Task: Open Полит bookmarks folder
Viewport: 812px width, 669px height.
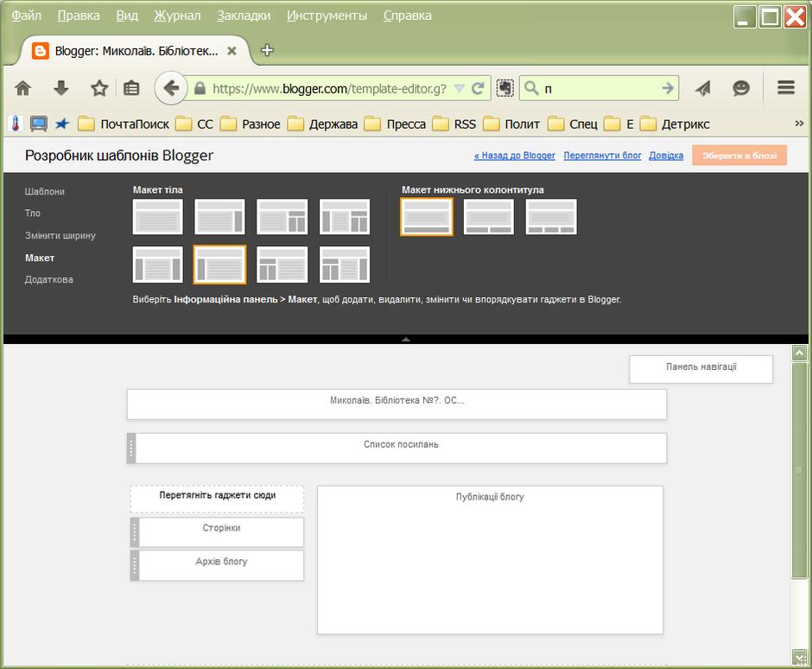Action: click(x=511, y=124)
